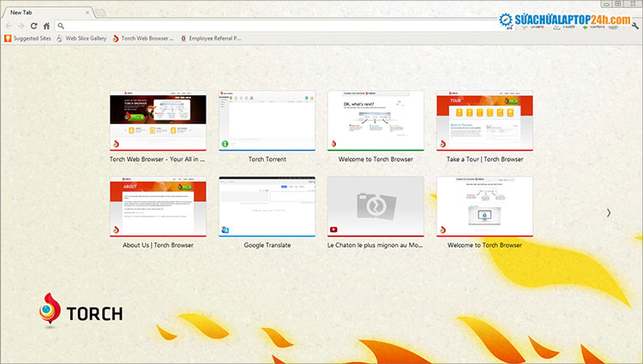Open a new tab with the tab-strip button
Image resolution: width=643 pixels, height=364 pixels.
pyautogui.click(x=101, y=12)
